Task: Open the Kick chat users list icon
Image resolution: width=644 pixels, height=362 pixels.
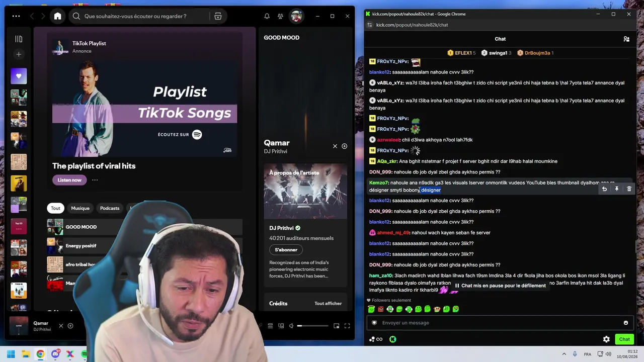Action: pos(626,39)
